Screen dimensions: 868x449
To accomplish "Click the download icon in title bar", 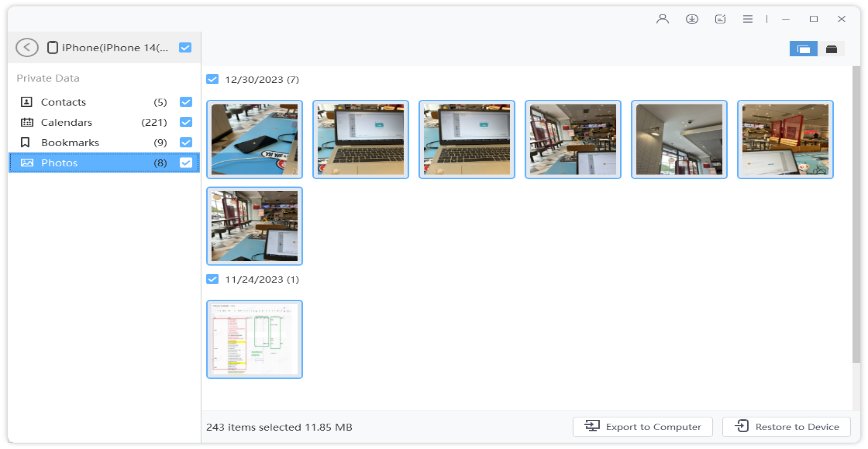I will (x=691, y=19).
